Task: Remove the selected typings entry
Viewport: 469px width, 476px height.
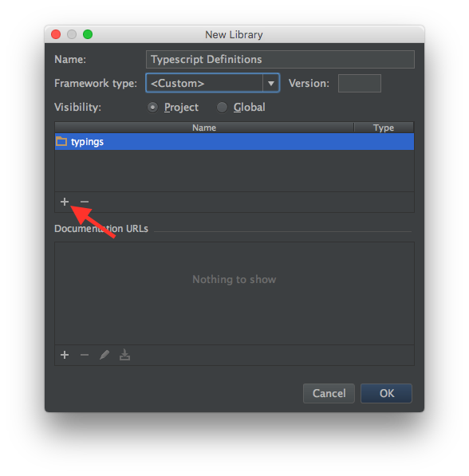Action: pyautogui.click(x=85, y=202)
